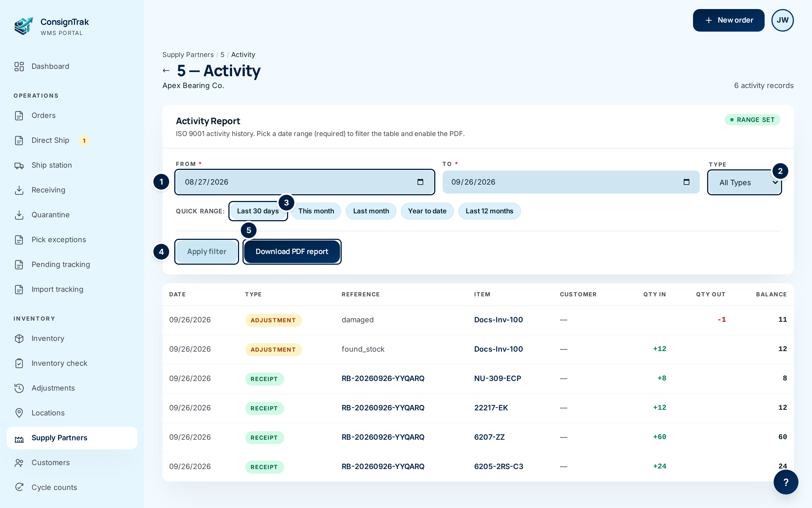Click the Orders document icon
The image size is (812, 508).
click(x=19, y=116)
